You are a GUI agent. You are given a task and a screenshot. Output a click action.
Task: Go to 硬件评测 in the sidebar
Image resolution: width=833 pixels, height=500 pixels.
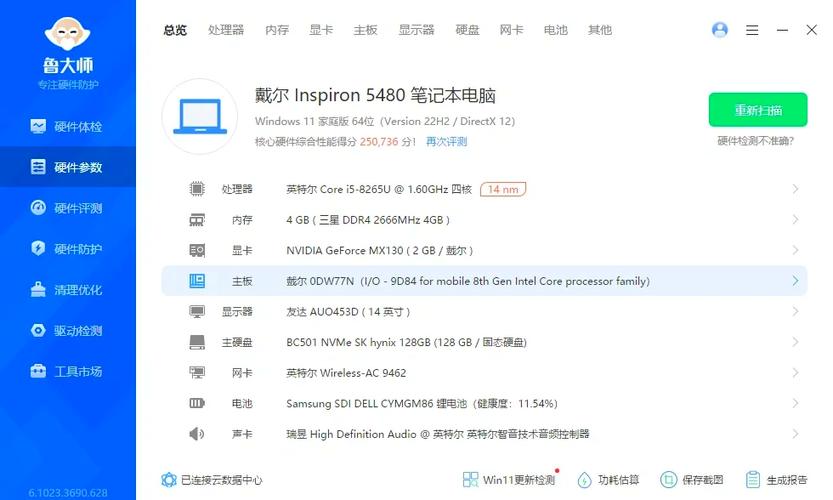point(67,208)
